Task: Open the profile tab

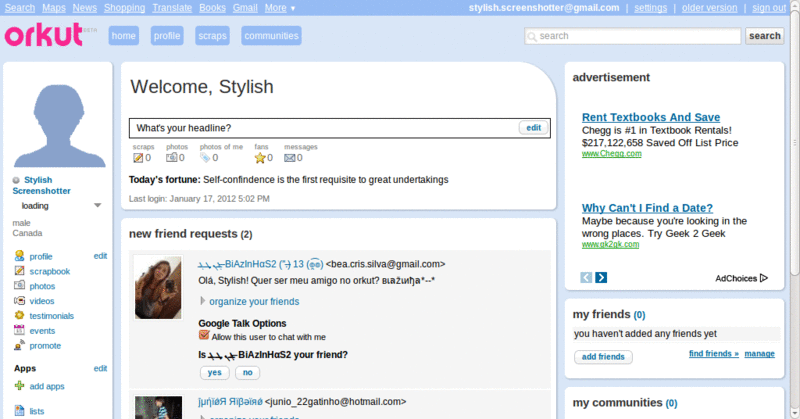Action: tap(167, 36)
